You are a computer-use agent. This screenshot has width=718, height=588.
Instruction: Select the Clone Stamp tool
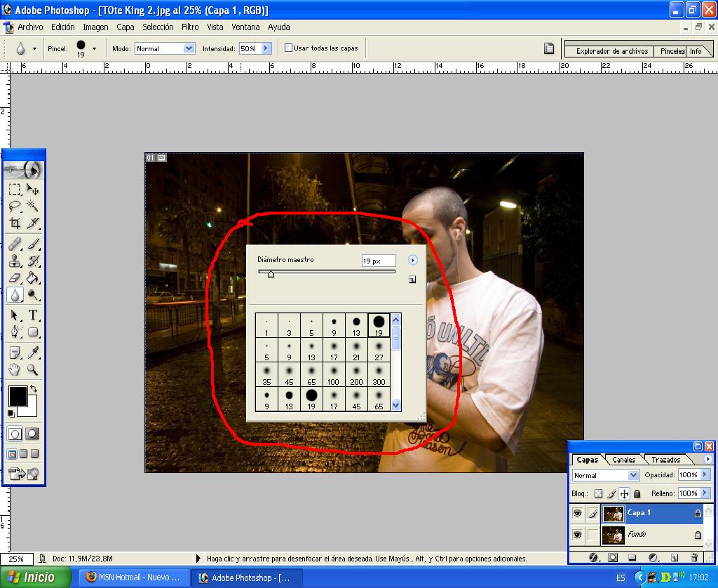pyautogui.click(x=15, y=261)
